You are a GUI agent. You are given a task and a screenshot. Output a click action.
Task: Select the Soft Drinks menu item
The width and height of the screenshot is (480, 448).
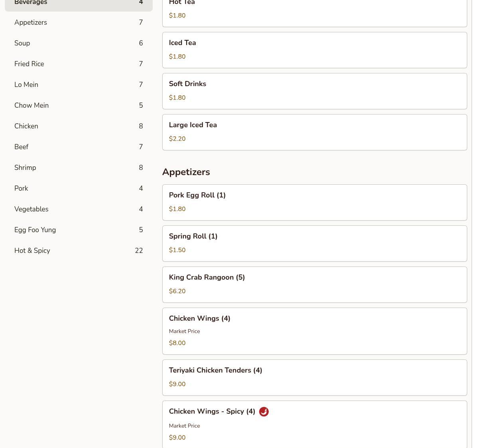pyautogui.click(x=314, y=91)
